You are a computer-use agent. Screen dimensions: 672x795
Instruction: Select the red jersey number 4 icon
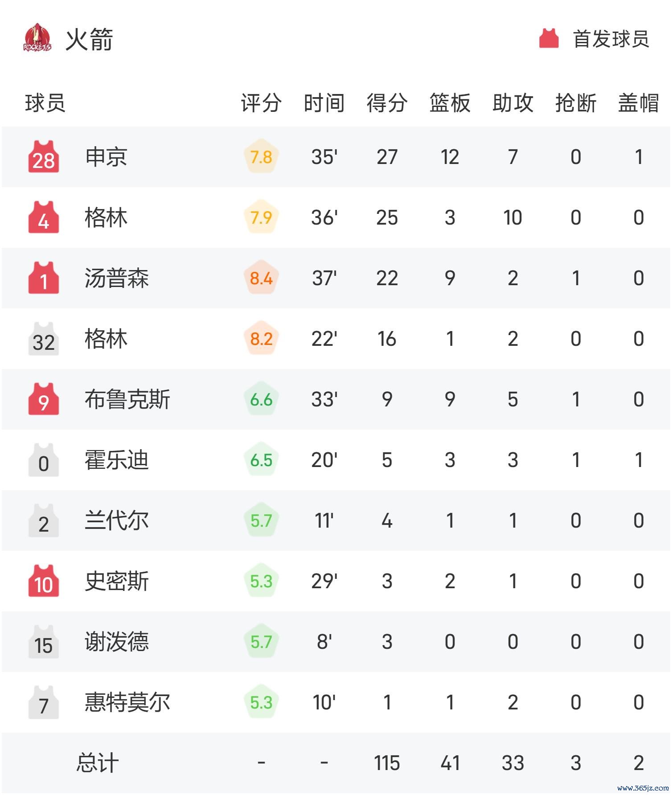point(44,217)
